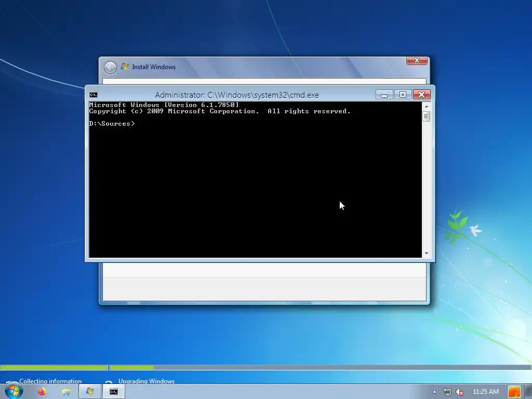Viewport: 532px width, 399px height.
Task: Click the Collecting information label
Action: tap(50, 381)
